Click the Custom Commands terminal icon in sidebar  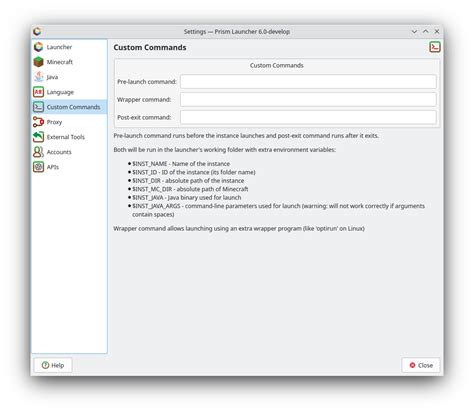(38, 107)
